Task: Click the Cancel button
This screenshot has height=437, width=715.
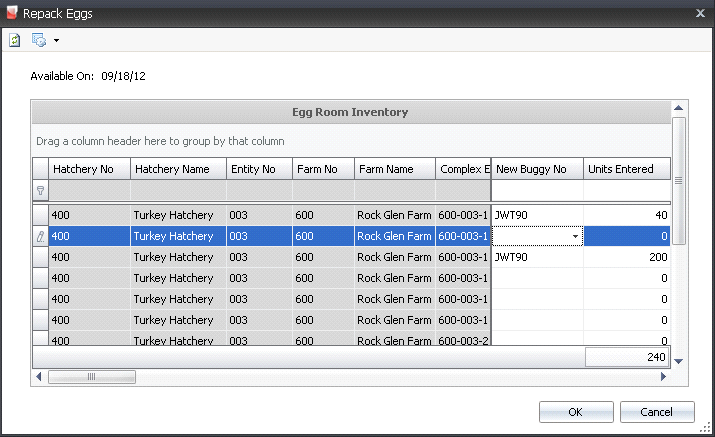Action: point(657,412)
